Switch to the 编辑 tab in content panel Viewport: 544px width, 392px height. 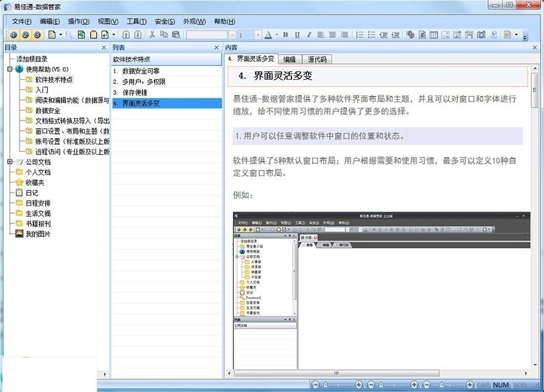click(290, 59)
